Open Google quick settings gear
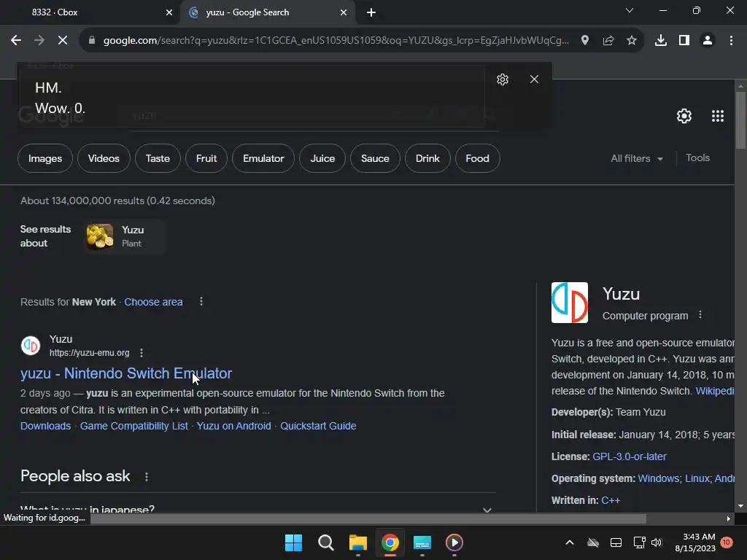This screenshot has width=747, height=560. pos(684,116)
